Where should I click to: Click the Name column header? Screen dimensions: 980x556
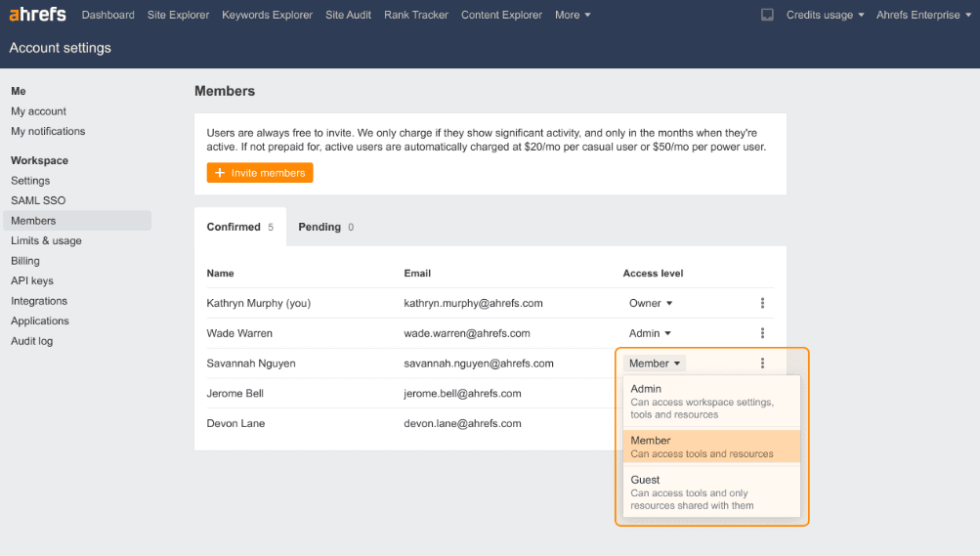220,273
